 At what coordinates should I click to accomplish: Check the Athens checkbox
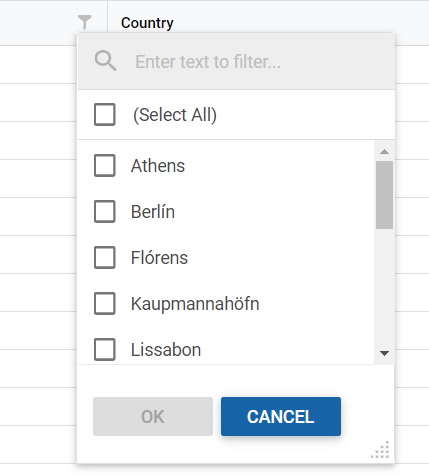click(x=105, y=165)
